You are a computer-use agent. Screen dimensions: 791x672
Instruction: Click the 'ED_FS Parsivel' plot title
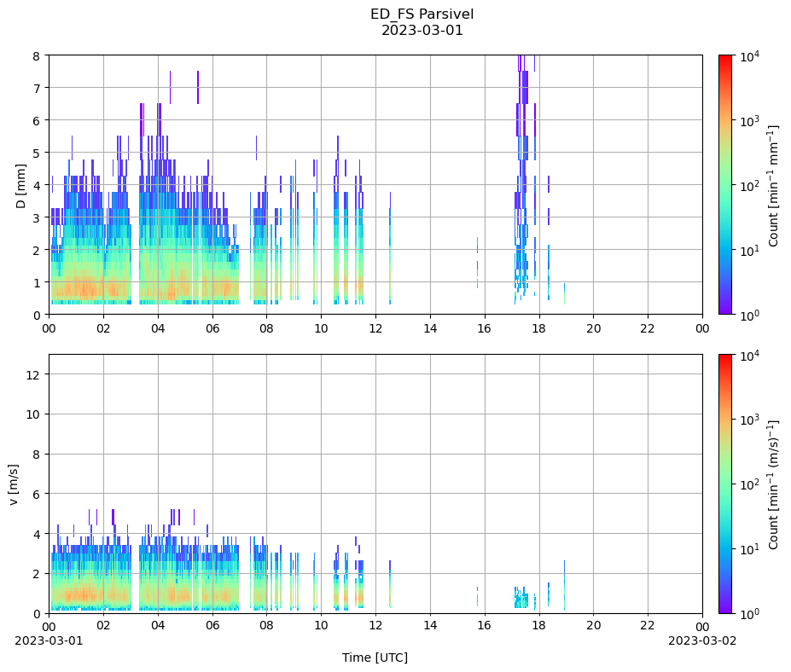click(x=422, y=14)
